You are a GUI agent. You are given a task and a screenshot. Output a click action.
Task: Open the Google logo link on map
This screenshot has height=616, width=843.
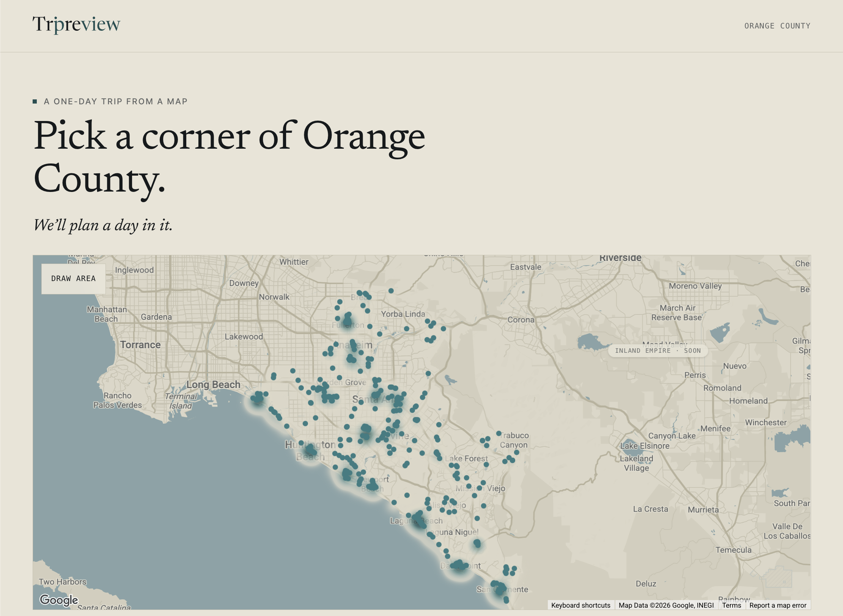click(59, 600)
